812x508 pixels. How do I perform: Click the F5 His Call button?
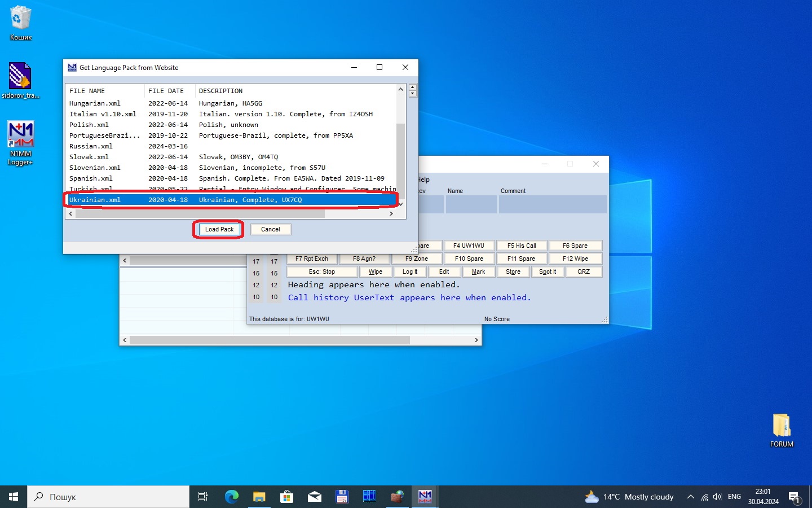522,246
